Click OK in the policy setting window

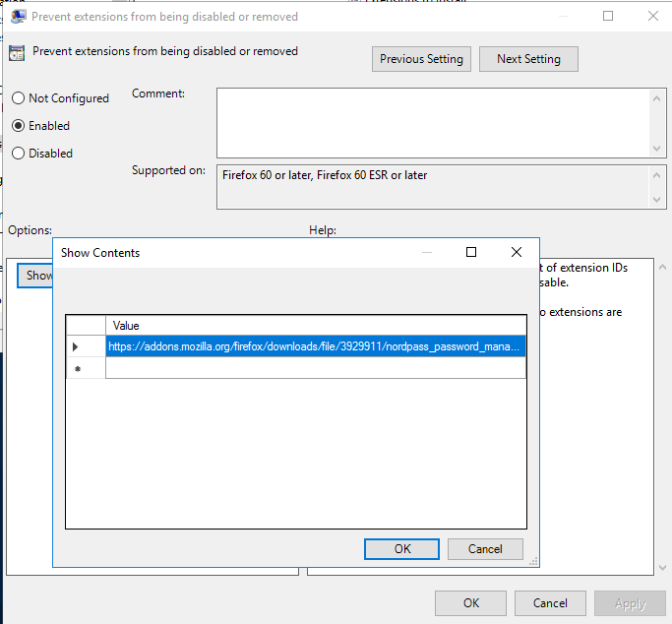[470, 603]
